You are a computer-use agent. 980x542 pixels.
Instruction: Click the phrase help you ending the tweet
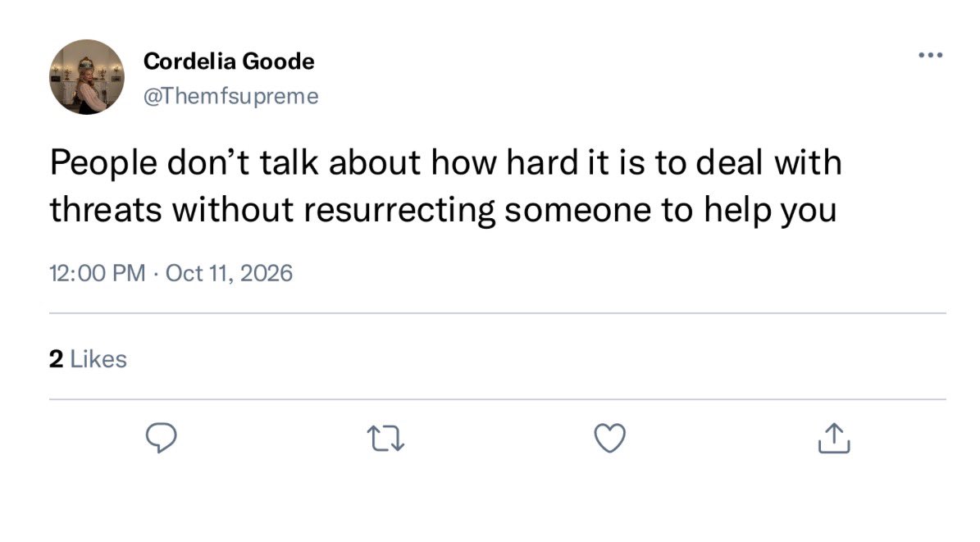pos(770,210)
